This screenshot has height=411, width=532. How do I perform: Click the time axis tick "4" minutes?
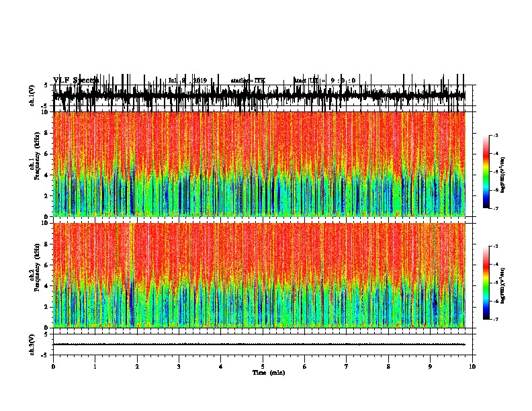(221, 367)
